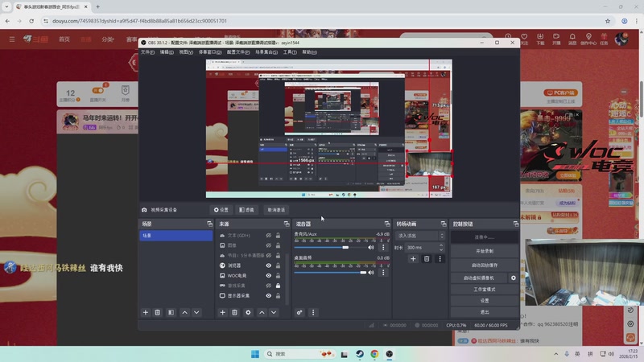644x362 pixels.
Task: Open Douyu 消息 notifications bell icon
Action: (x=572, y=39)
